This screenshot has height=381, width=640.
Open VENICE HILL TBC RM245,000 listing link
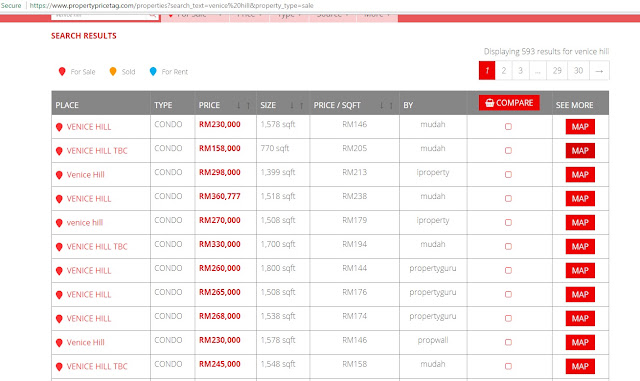[x=97, y=366]
